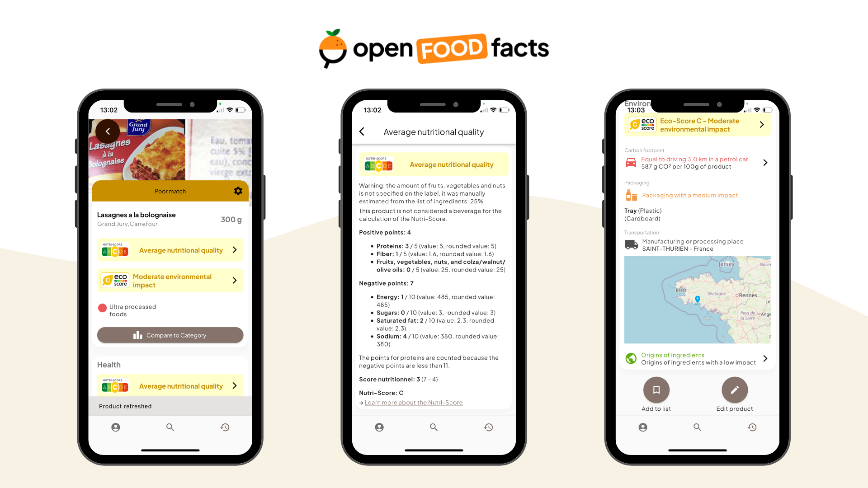Image resolution: width=868 pixels, height=488 pixels.
Task: Tap the Ultra Processed Foods red dot icon
Action: [101, 305]
